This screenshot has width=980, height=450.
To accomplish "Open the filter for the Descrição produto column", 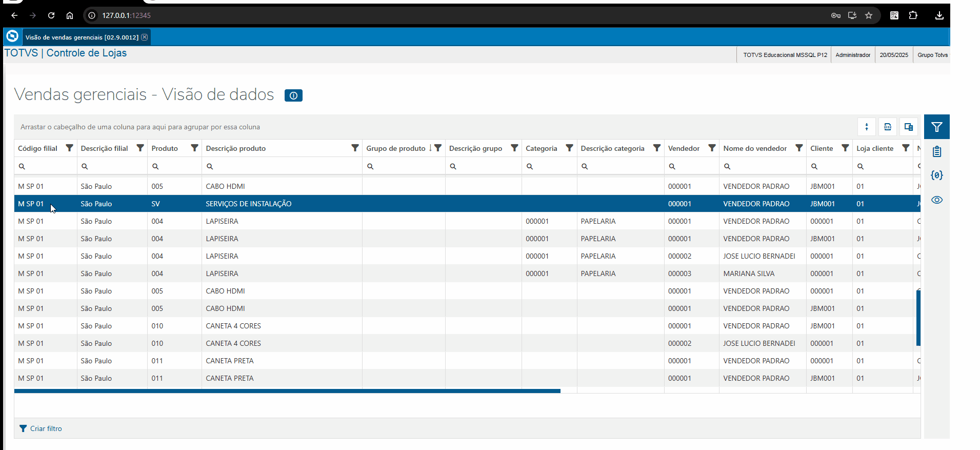I will pos(355,148).
